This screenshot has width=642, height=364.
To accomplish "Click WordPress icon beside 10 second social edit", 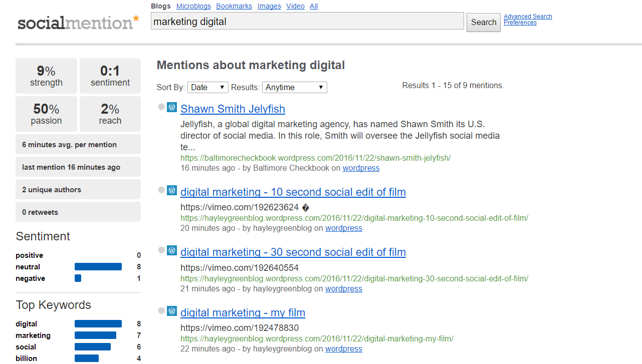I will pyautogui.click(x=172, y=190).
